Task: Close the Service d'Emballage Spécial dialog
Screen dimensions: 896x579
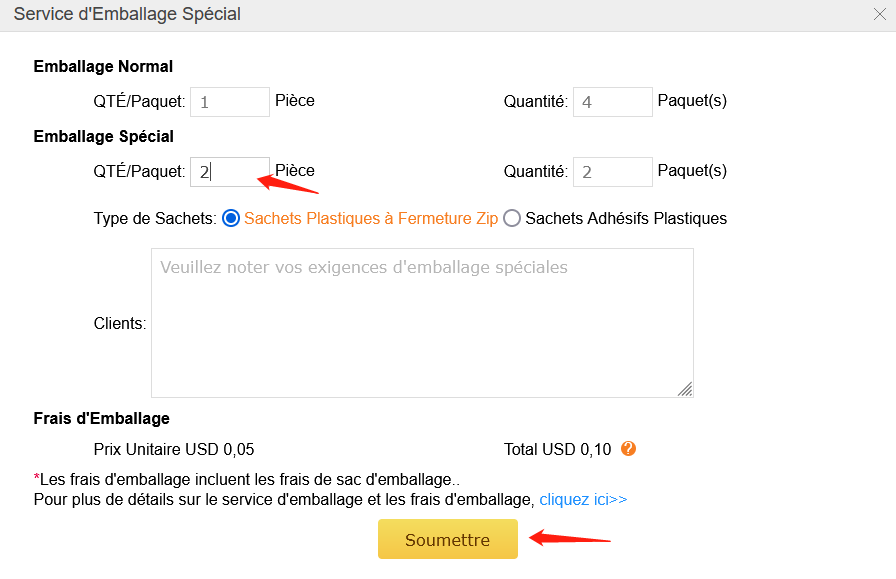Action: point(879,14)
